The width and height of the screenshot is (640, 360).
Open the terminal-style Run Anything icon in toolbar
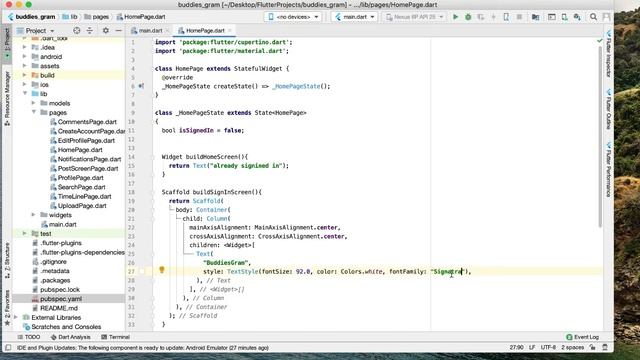pos(552,17)
